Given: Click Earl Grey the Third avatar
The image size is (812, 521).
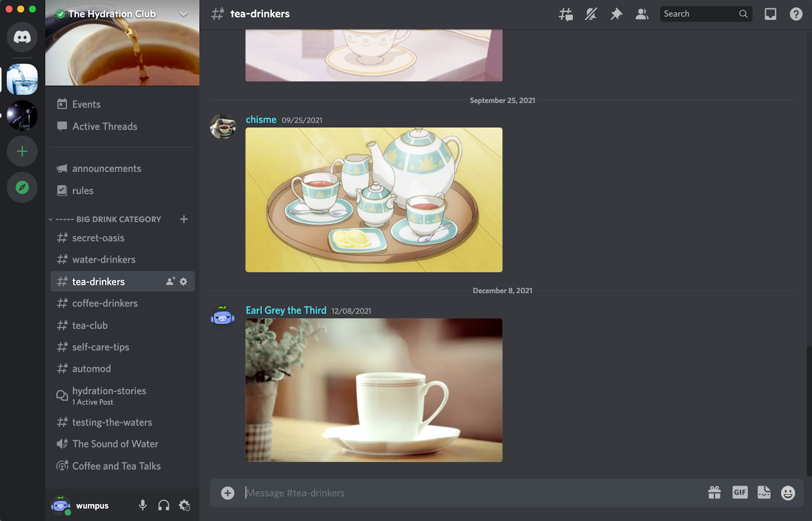Looking at the screenshot, I should [x=223, y=317].
